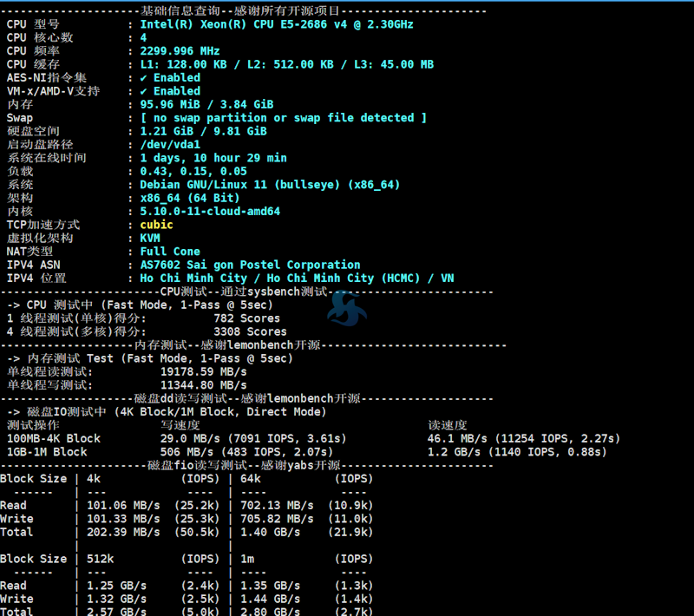This screenshot has height=616, width=694.
Task: Click the AES-NI Enabled checkmark
Action: tap(144, 78)
